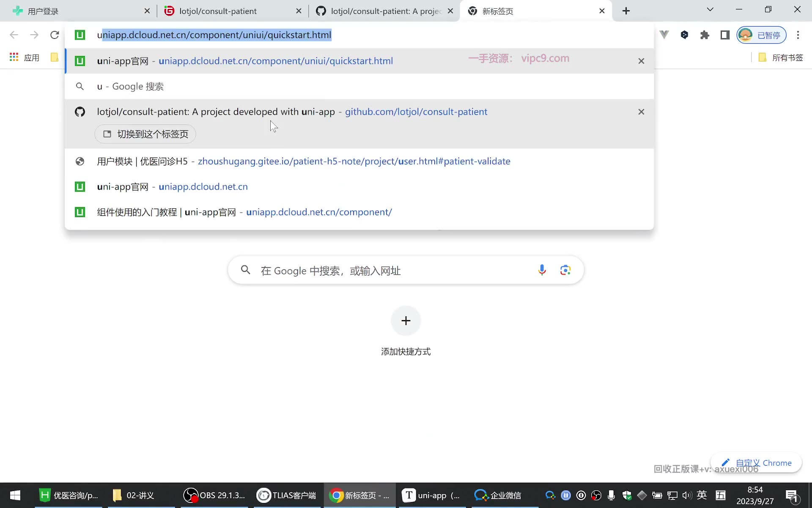The image size is (812, 508).
Task: Open the 所有书签 folder
Action: click(x=781, y=58)
